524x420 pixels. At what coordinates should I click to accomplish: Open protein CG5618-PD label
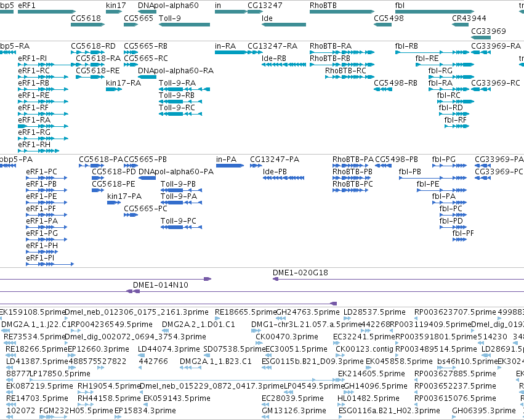click(x=114, y=171)
